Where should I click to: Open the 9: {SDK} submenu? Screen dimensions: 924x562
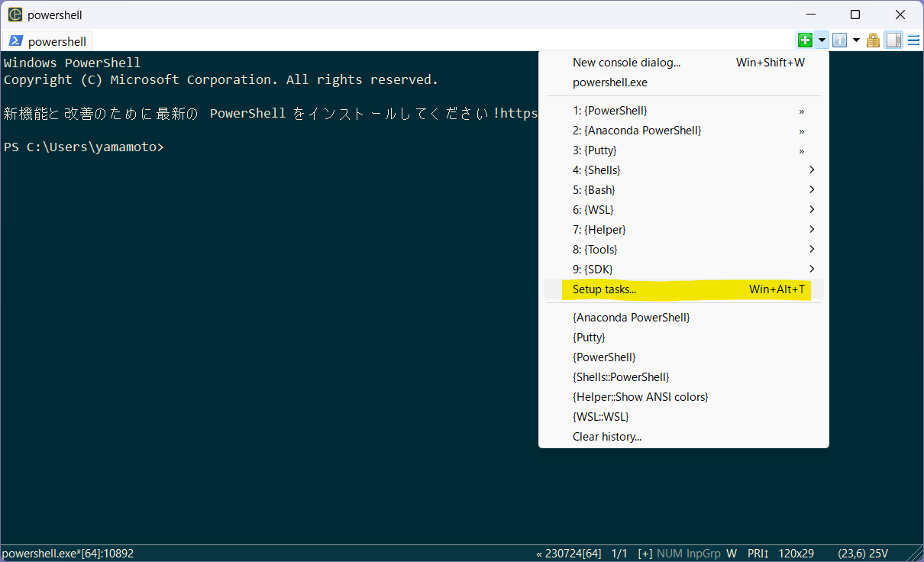pyautogui.click(x=683, y=270)
